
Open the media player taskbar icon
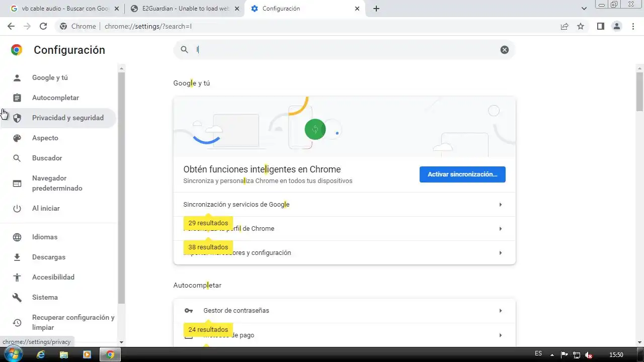[87, 354]
